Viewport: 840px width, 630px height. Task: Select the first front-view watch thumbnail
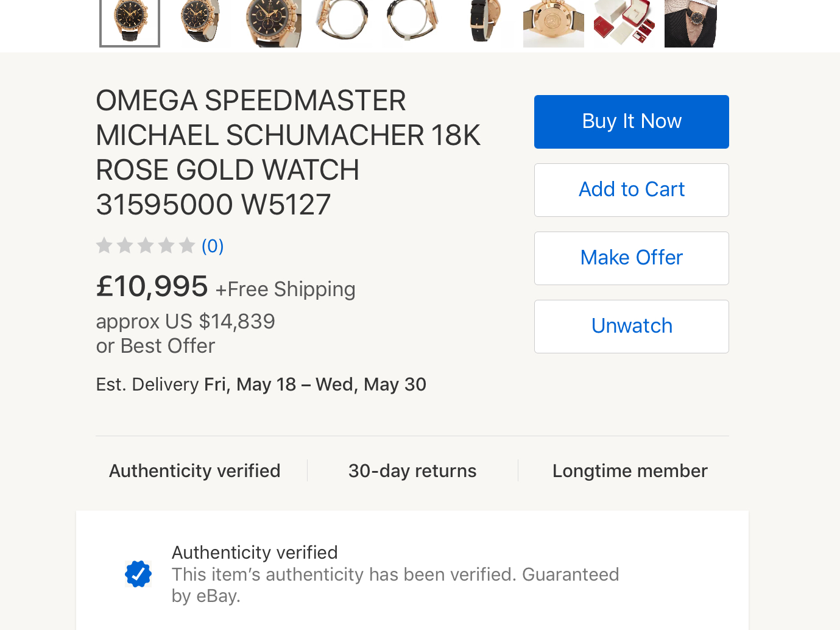coord(130,23)
